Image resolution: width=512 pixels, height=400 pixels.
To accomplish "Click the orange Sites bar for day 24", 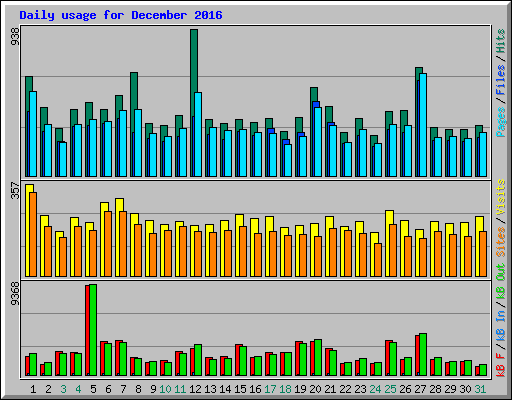I will [x=378, y=260].
